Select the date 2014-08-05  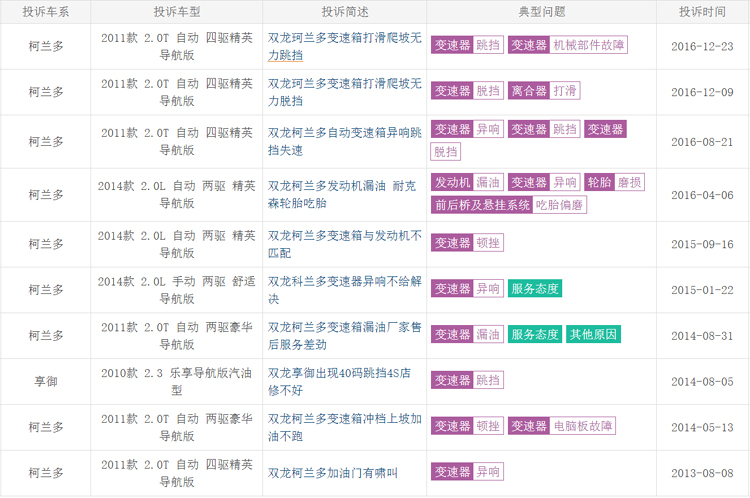[x=702, y=382]
